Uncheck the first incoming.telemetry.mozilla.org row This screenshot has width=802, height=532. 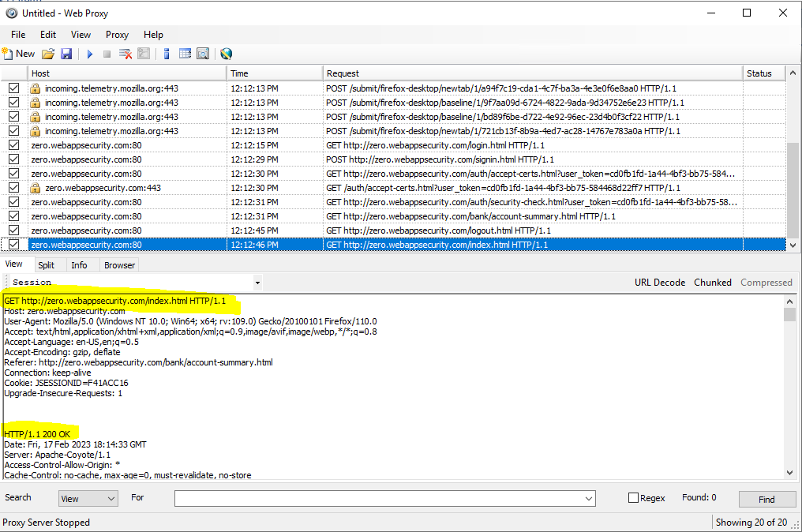(x=13, y=88)
